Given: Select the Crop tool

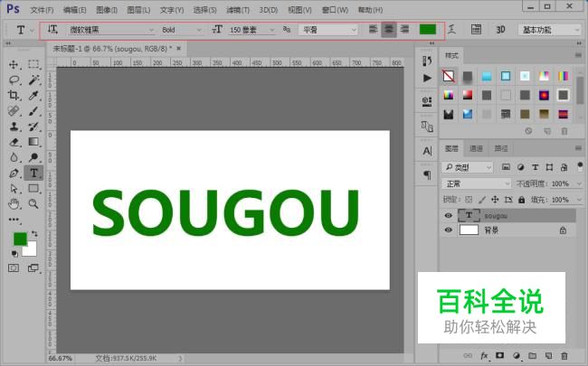Looking at the screenshot, I should pyautogui.click(x=14, y=96).
